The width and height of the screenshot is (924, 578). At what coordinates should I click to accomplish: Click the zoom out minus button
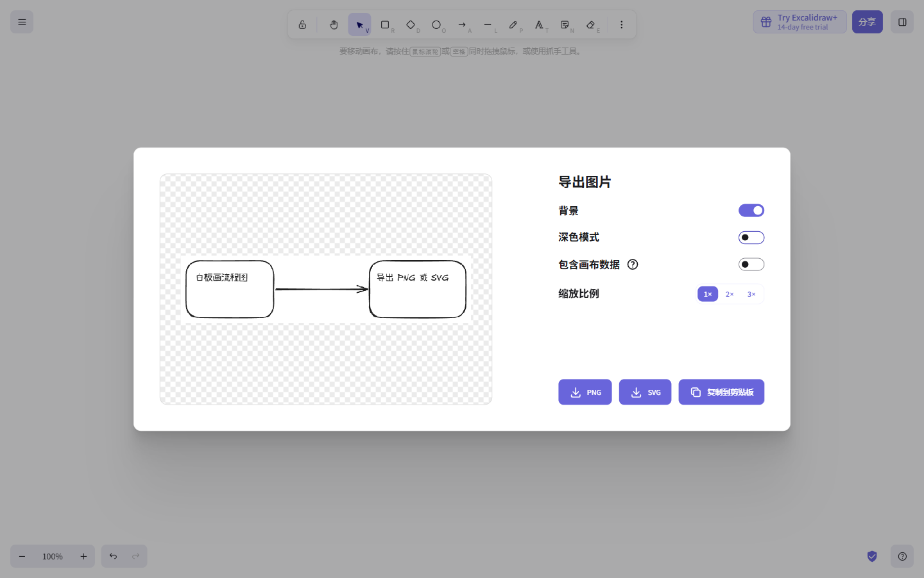(x=22, y=556)
